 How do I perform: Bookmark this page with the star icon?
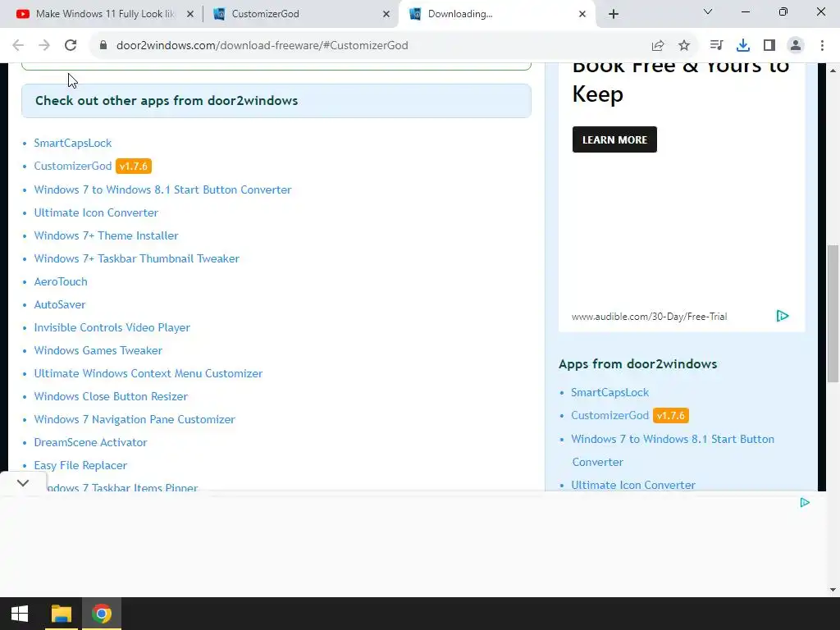[684, 46]
